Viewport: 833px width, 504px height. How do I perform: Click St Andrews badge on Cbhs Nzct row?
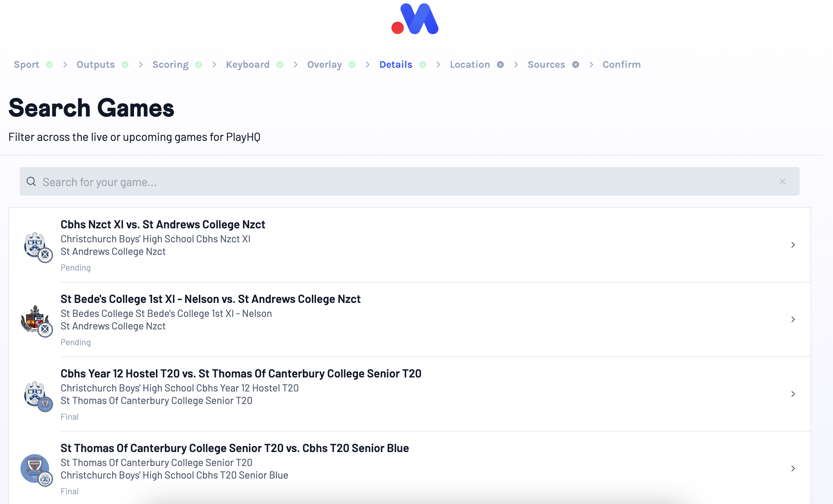(x=45, y=255)
